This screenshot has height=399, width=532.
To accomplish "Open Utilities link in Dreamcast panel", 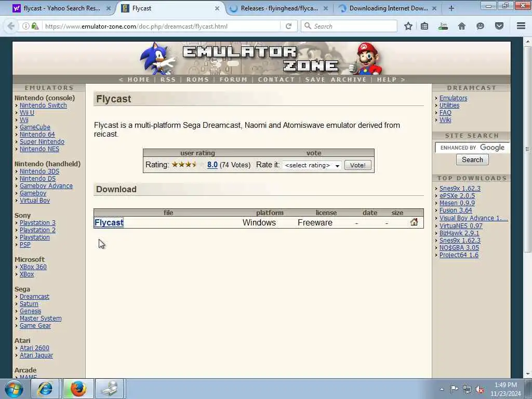I will (x=449, y=105).
